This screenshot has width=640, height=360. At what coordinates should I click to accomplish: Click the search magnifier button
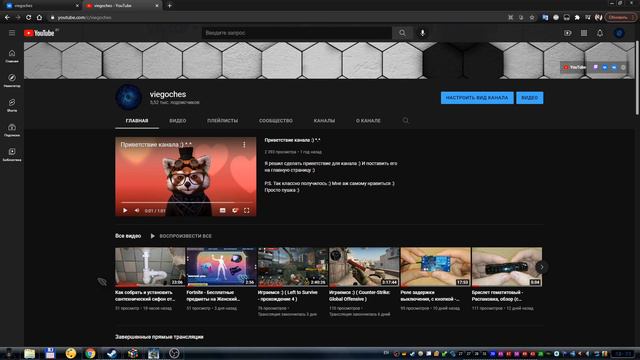[x=402, y=33]
